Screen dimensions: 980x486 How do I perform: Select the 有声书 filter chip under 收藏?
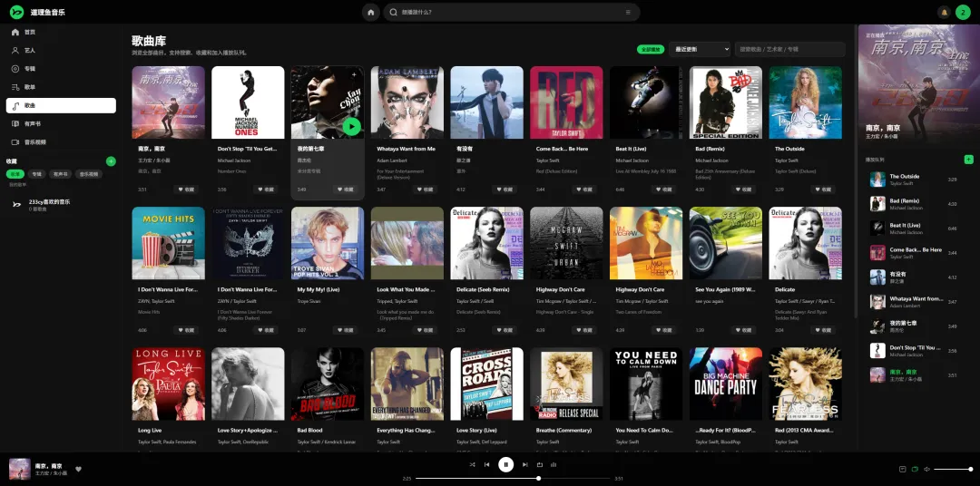61,174
